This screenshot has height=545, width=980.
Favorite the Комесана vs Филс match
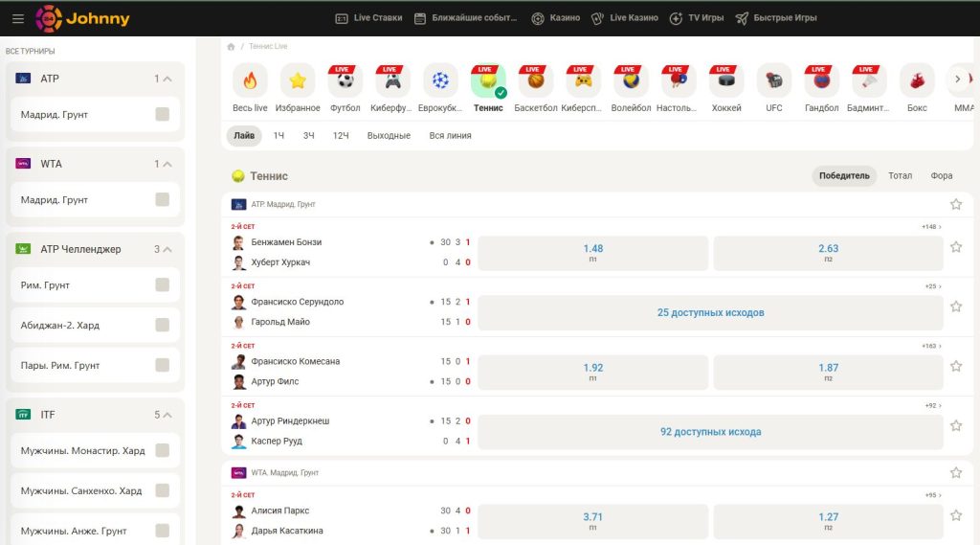[x=956, y=366]
